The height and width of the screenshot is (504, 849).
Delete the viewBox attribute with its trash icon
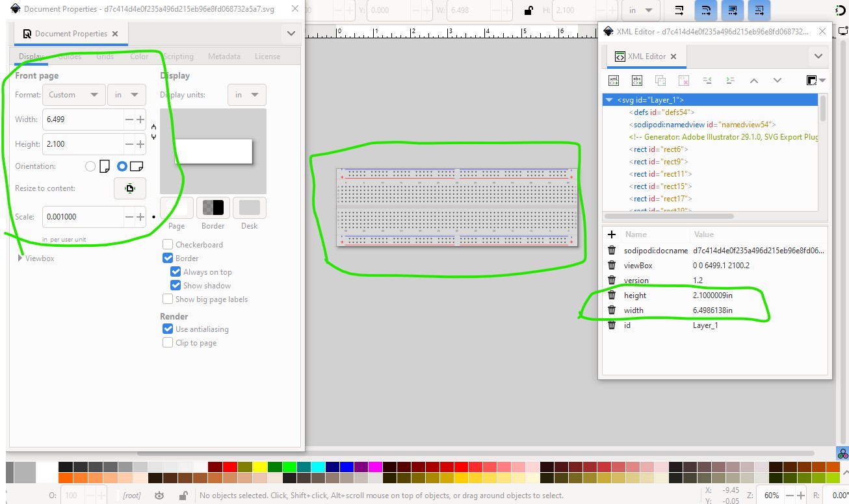612,265
